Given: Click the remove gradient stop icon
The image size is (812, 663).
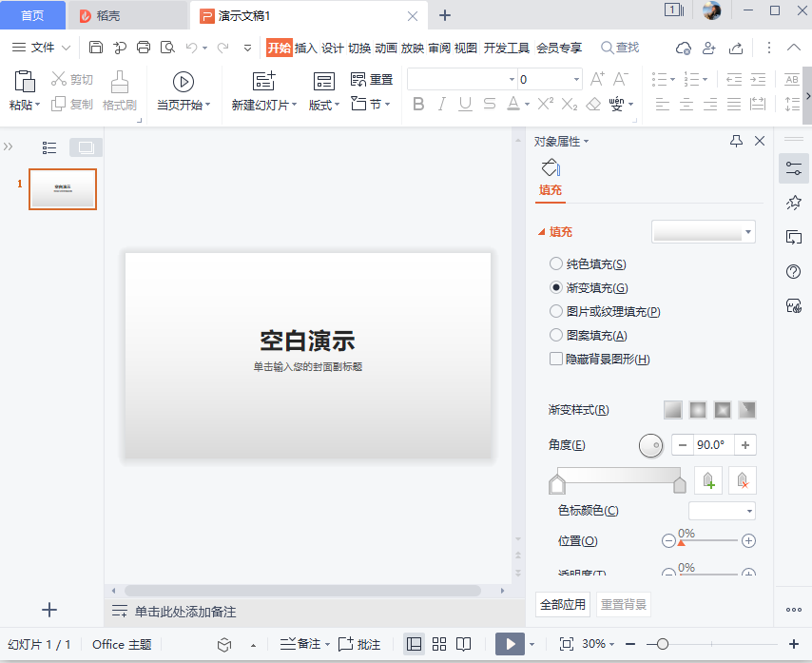Looking at the screenshot, I should pyautogui.click(x=743, y=480).
